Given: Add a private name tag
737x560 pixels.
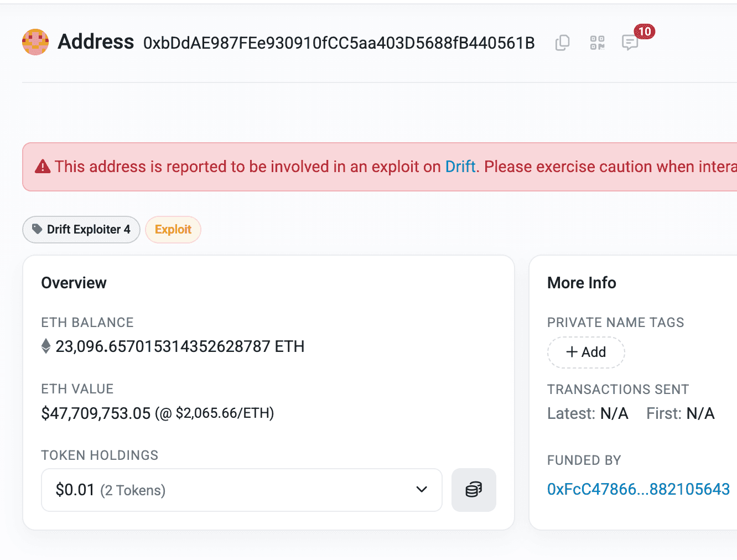Looking at the screenshot, I should pyautogui.click(x=586, y=352).
